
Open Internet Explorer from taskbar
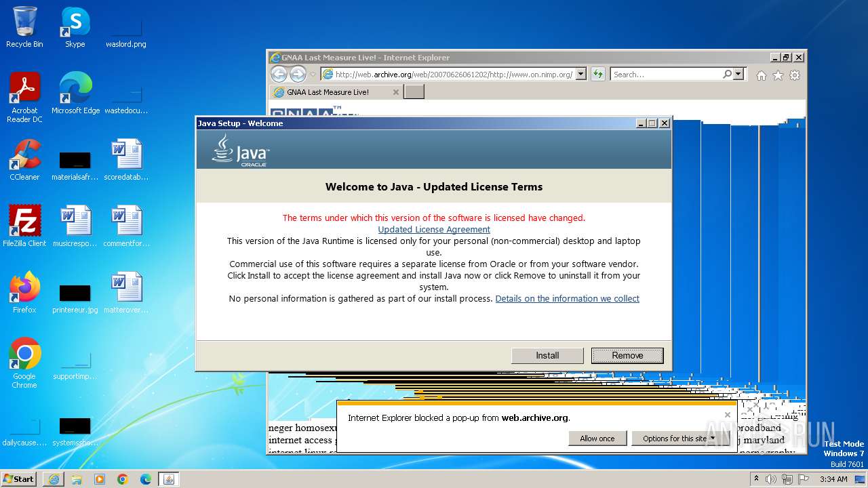click(x=54, y=479)
